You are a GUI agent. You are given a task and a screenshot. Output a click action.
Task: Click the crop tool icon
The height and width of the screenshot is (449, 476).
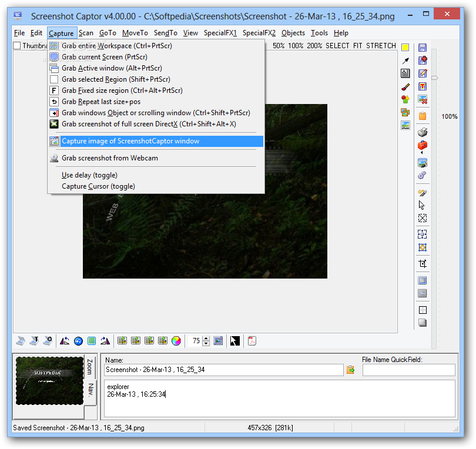coord(423,263)
